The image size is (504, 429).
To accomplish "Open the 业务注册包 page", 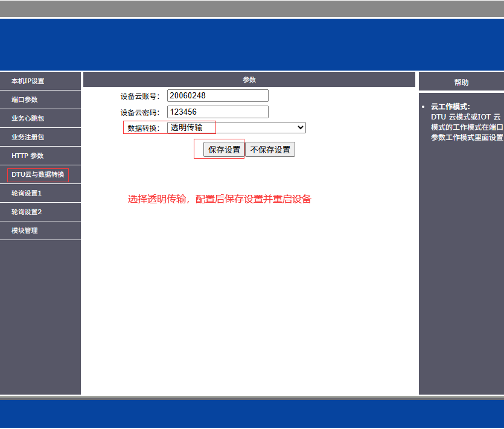I will pyautogui.click(x=28, y=137).
